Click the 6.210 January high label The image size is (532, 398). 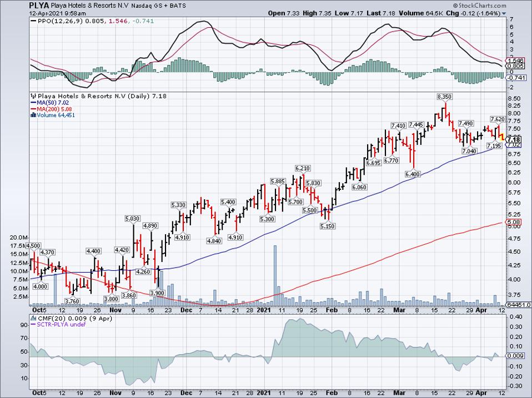coord(303,169)
